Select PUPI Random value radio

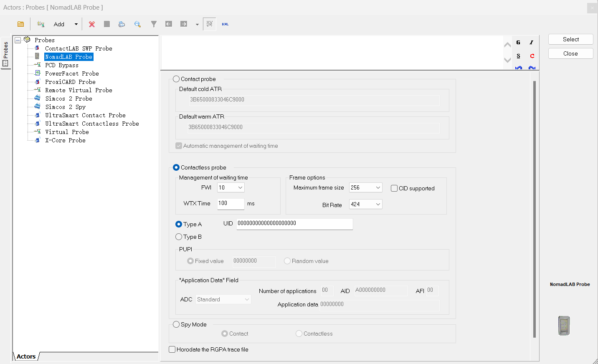tap(287, 261)
